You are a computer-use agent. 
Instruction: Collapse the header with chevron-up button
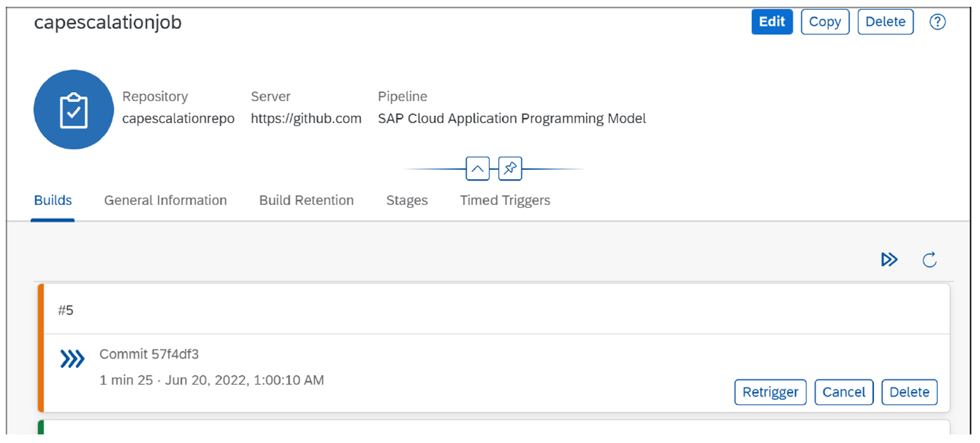pos(477,169)
